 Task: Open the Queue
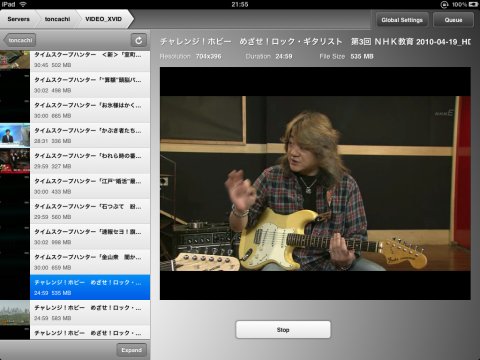pos(453,20)
